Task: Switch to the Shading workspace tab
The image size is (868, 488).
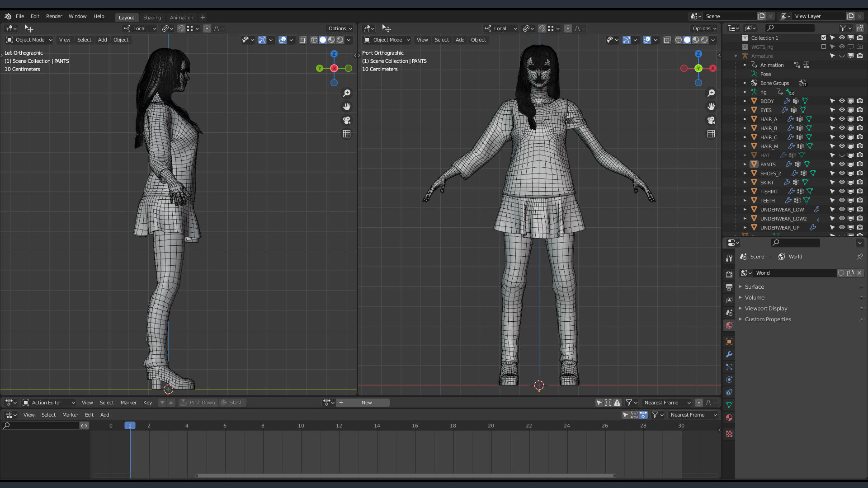Action: [x=152, y=17]
